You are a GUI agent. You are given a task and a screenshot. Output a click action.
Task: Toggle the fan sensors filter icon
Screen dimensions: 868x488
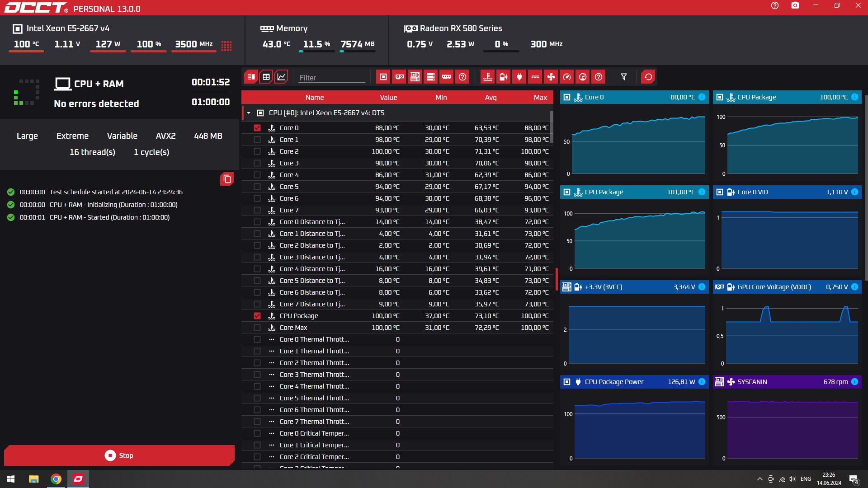point(551,77)
